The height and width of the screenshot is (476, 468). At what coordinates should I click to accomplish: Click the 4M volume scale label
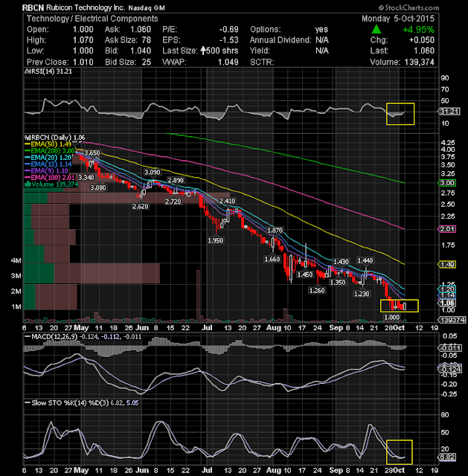(x=16, y=260)
